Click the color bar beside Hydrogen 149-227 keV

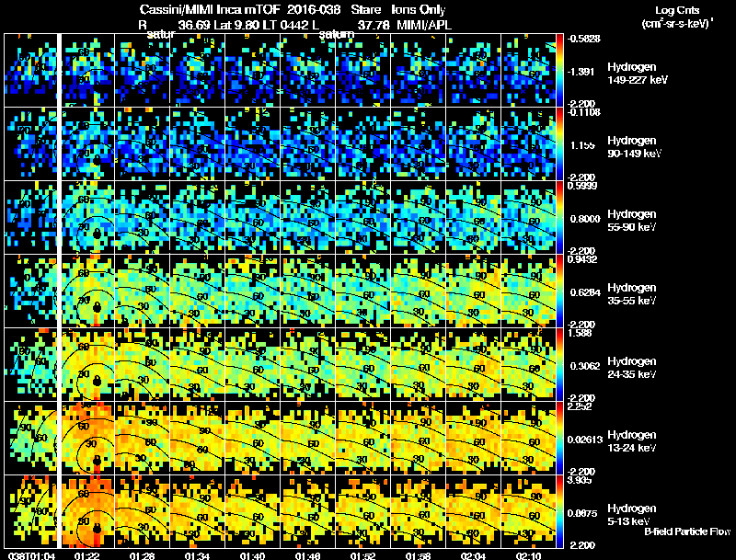pyautogui.click(x=559, y=70)
